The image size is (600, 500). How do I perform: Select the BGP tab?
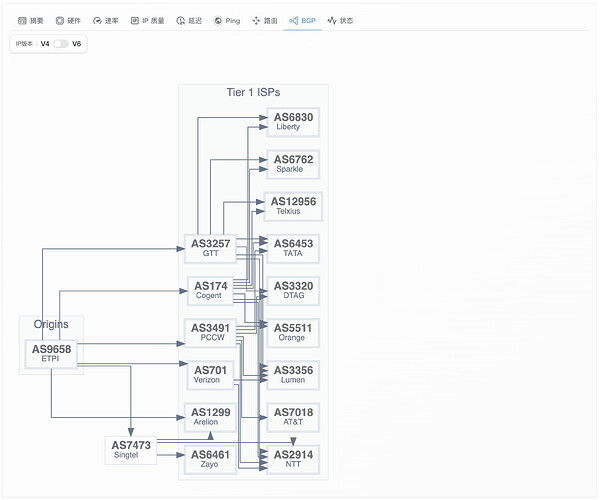(x=302, y=21)
